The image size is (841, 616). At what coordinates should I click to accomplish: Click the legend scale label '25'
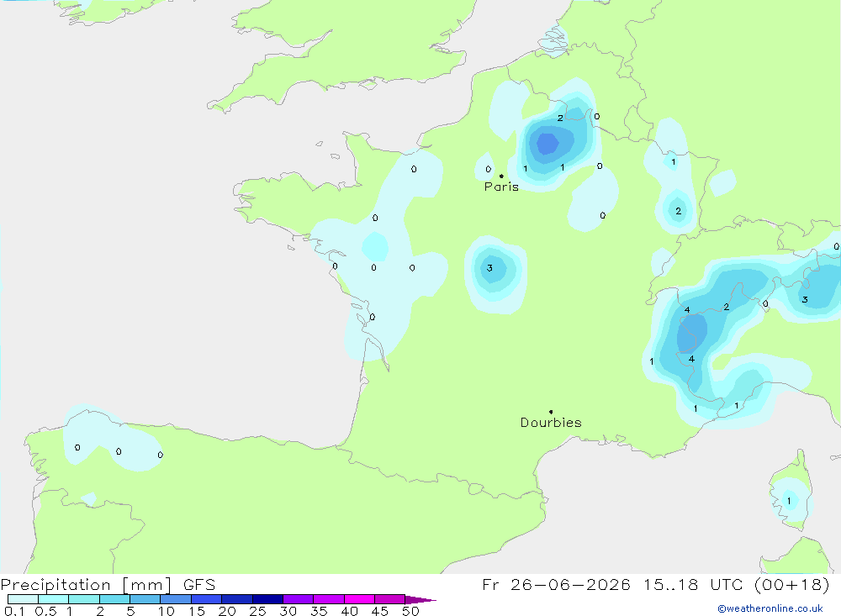click(258, 611)
